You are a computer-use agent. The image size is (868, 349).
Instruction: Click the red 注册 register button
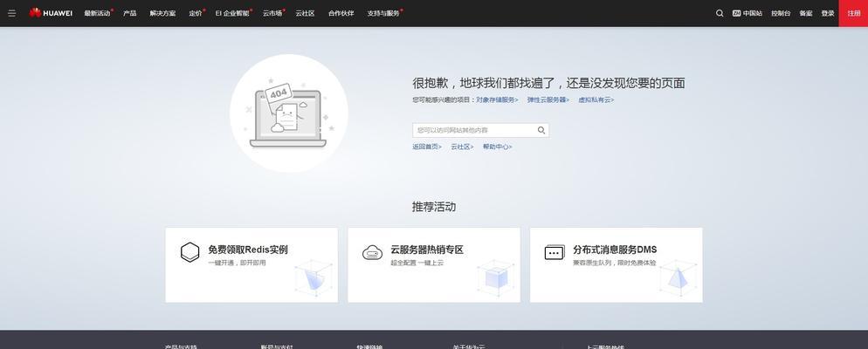pyautogui.click(x=854, y=13)
